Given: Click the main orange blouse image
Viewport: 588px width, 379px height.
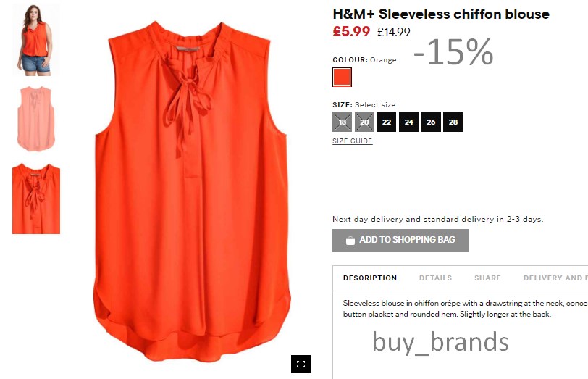Looking at the screenshot, I should (x=191, y=191).
